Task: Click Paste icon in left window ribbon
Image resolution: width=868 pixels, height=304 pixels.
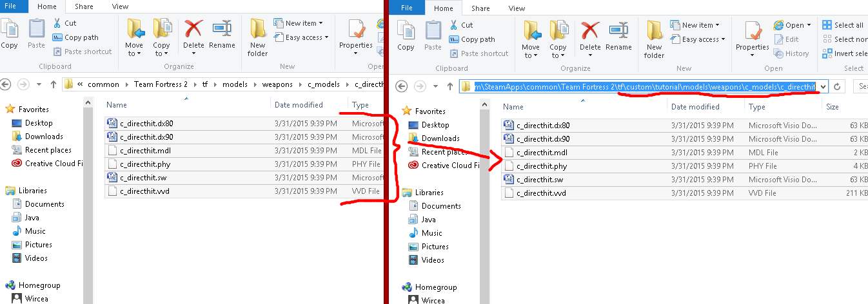Action: coord(36,33)
